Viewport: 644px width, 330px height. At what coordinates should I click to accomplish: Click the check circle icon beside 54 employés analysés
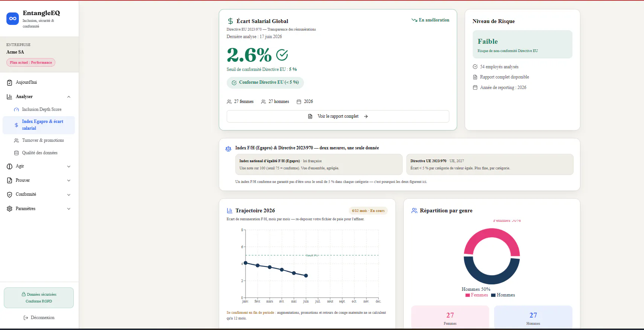475,67
